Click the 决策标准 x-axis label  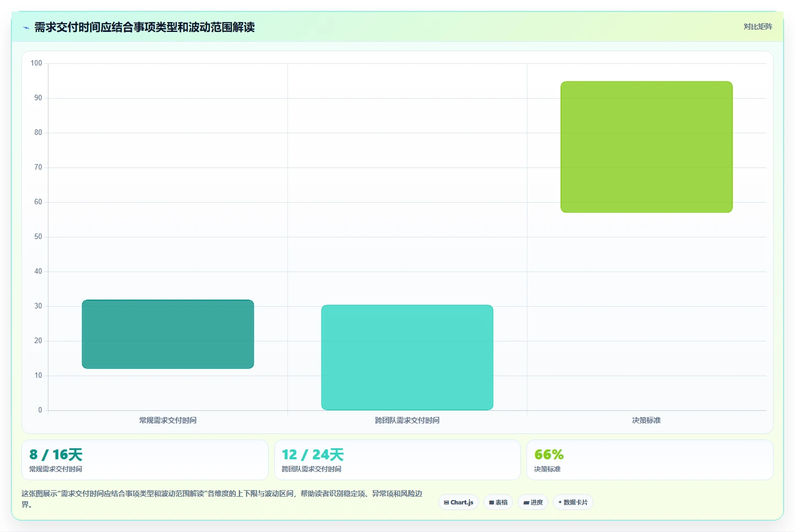[x=646, y=420]
